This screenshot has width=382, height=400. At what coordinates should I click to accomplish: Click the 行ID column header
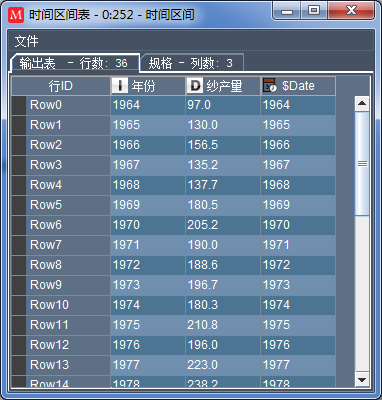click(61, 86)
